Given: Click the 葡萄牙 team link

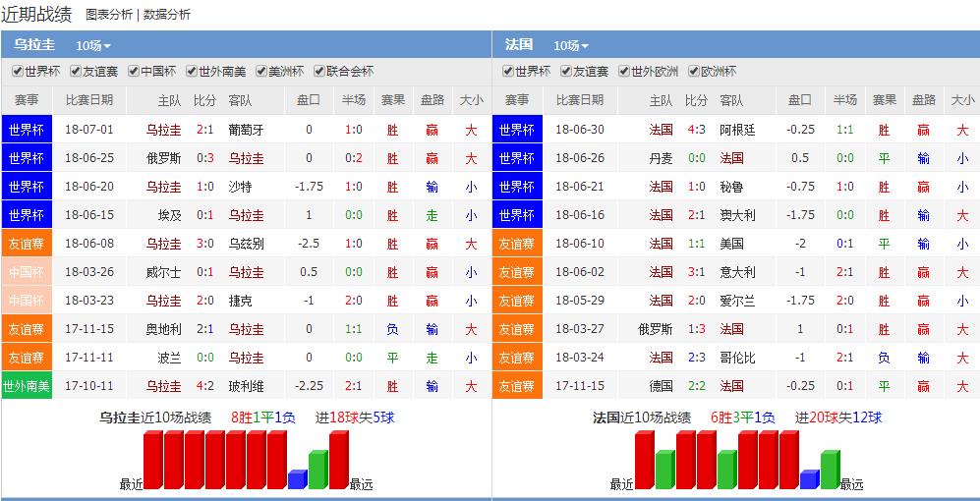Looking at the screenshot, I should 246,130.
